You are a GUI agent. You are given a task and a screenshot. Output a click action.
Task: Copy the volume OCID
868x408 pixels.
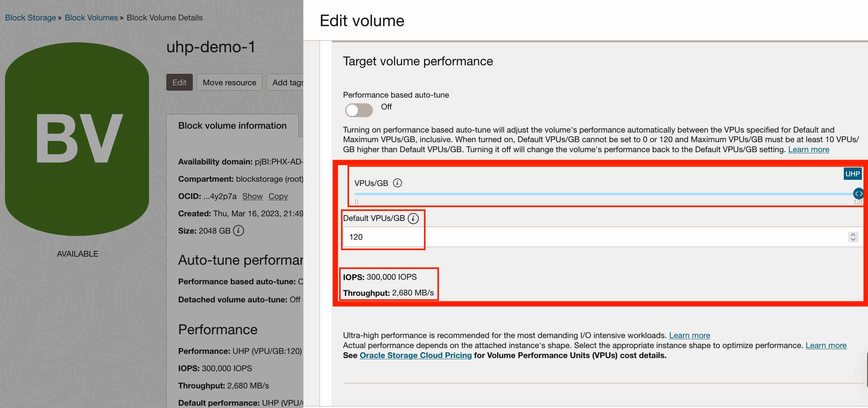278,196
